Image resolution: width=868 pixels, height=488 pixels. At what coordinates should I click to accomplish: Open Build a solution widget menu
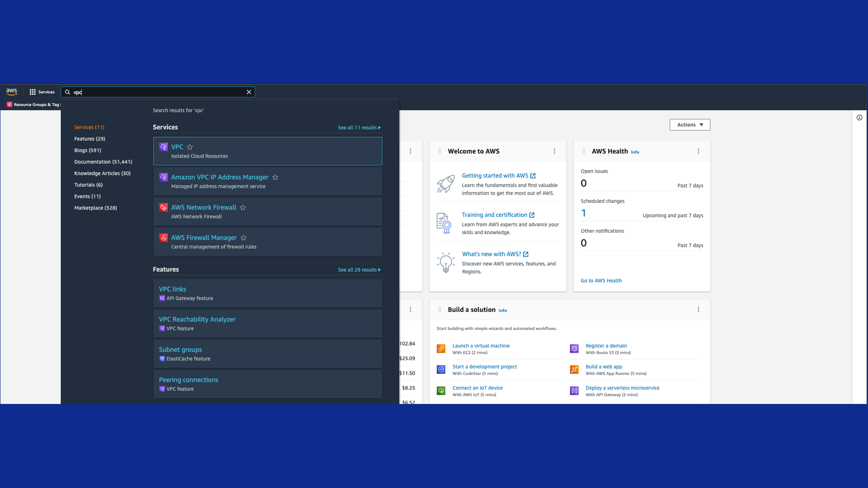point(698,310)
